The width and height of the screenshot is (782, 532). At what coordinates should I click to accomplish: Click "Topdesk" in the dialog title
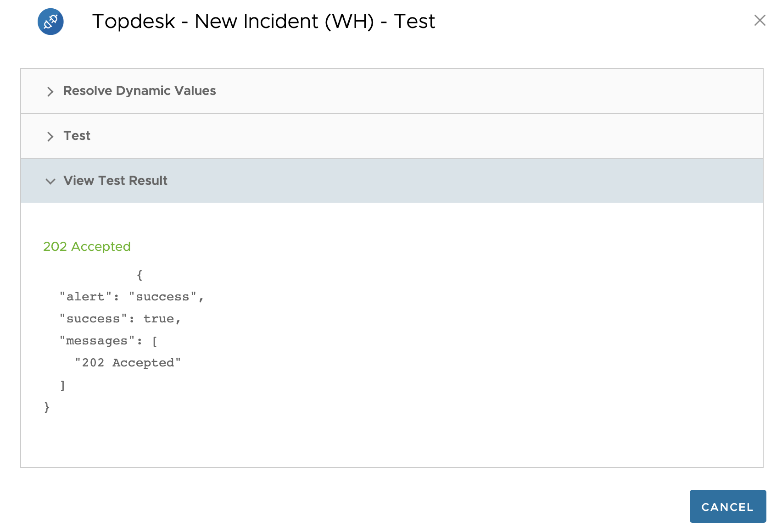coord(134,22)
